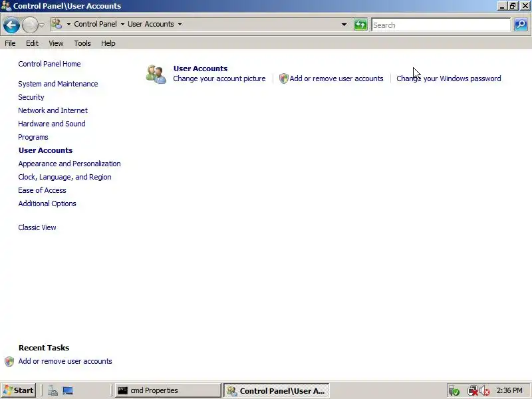
Task: Open the Tools menu
Action: [82, 43]
